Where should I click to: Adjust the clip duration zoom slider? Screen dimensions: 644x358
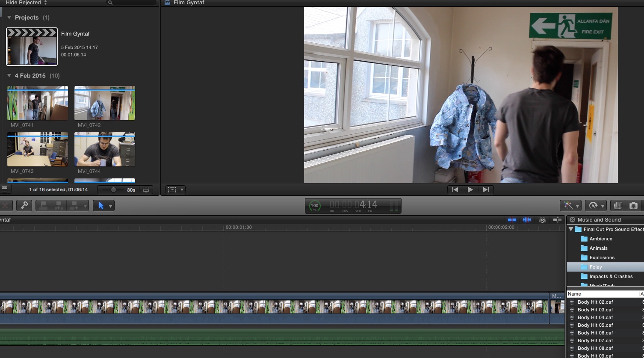113,189
